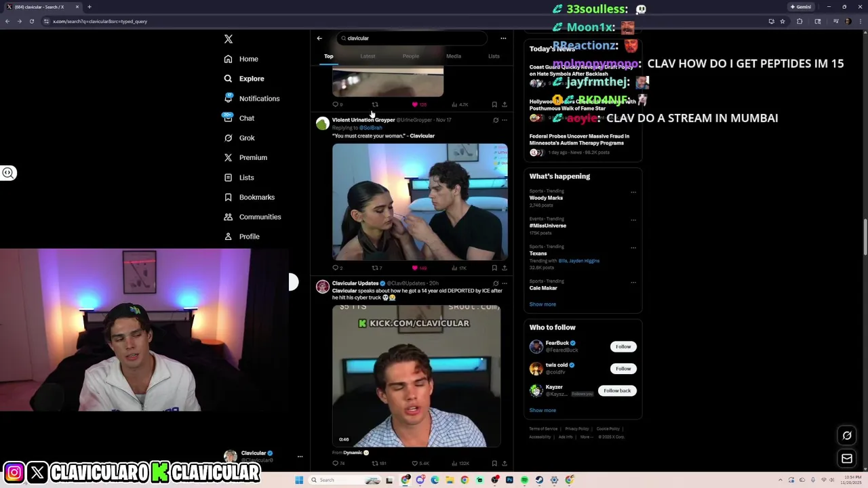Open Explore in the sidebar
The width and height of the screenshot is (868, 488).
244,79
